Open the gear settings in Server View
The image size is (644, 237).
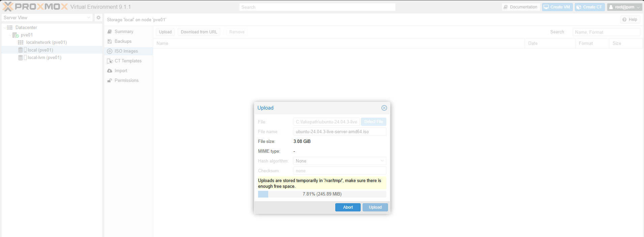(99, 18)
